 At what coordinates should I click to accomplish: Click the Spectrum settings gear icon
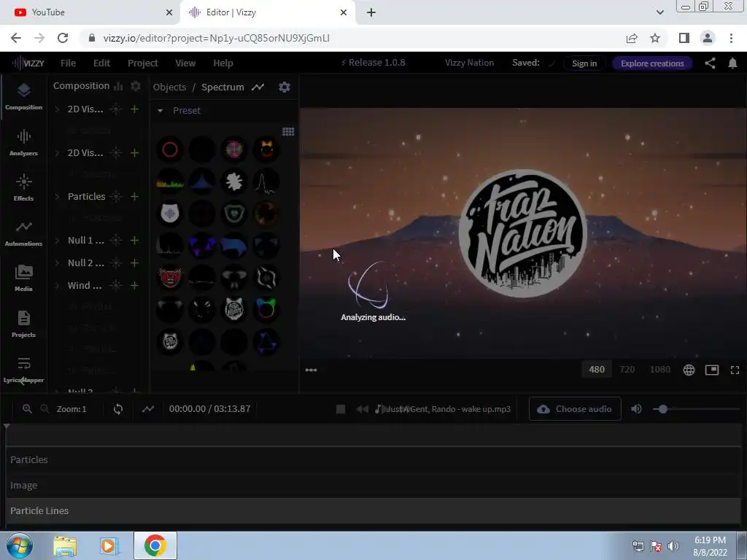point(285,87)
